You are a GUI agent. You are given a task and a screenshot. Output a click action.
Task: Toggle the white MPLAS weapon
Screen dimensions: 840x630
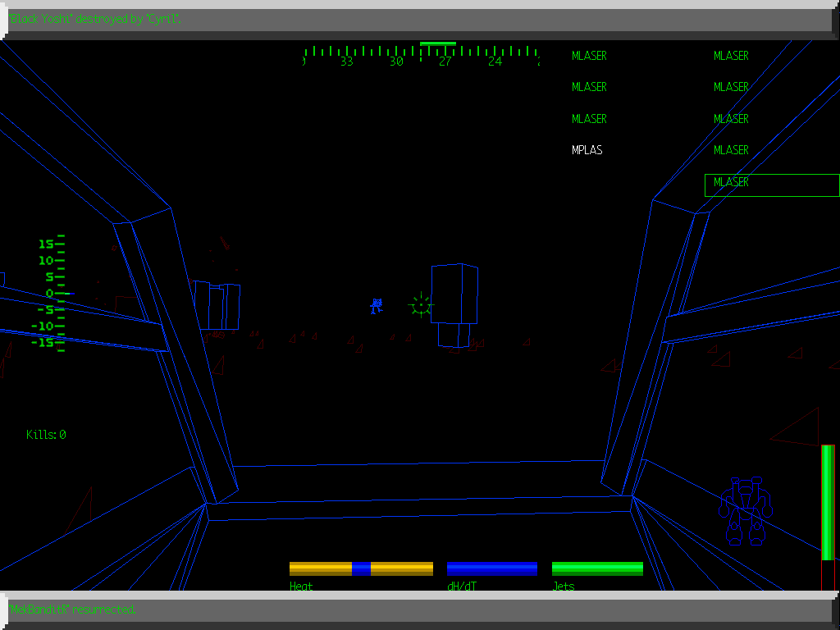pyautogui.click(x=587, y=150)
